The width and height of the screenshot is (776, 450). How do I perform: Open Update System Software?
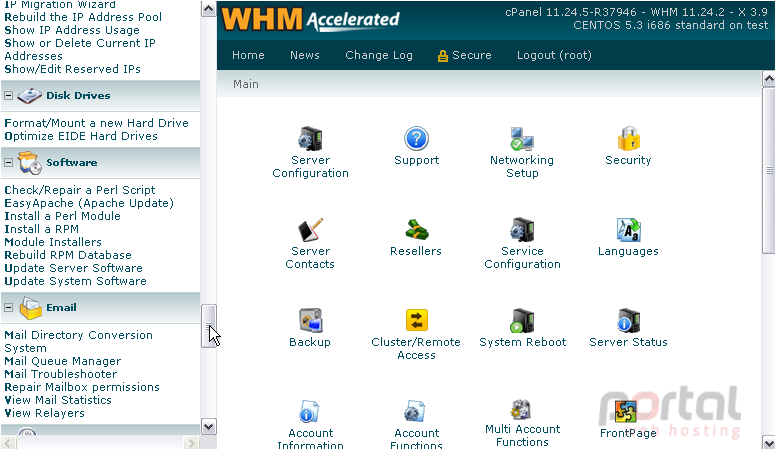[x=75, y=281]
